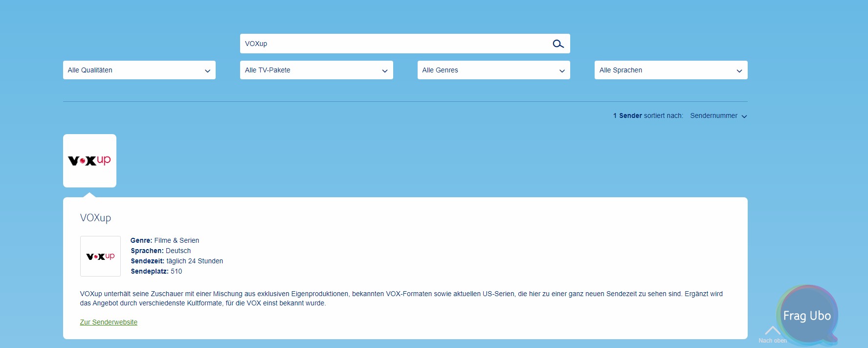This screenshot has width=868, height=348.
Task: Select the large VOXup channel tile
Action: pyautogui.click(x=89, y=161)
